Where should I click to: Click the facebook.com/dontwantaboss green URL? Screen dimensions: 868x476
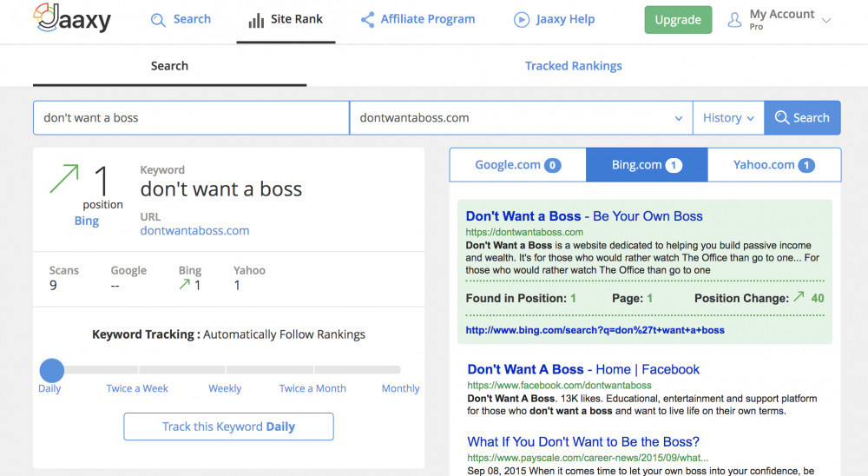559,385
